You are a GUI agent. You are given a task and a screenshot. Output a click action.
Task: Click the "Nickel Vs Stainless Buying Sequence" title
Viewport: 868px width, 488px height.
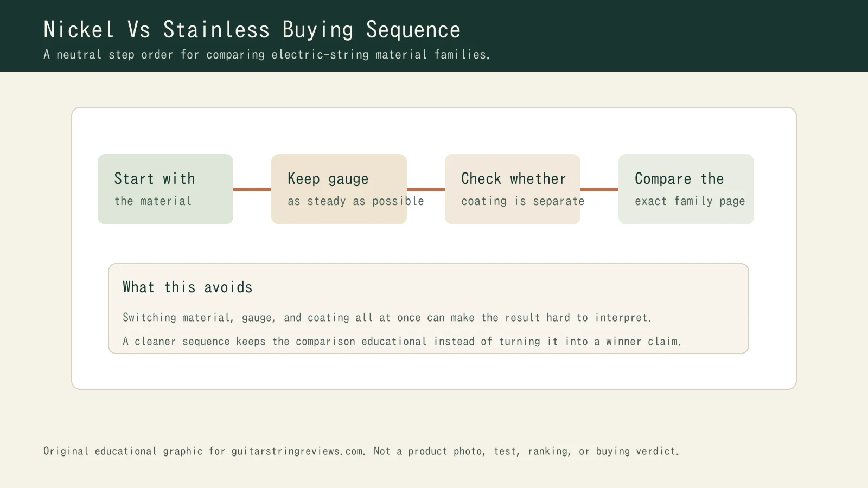252,30
